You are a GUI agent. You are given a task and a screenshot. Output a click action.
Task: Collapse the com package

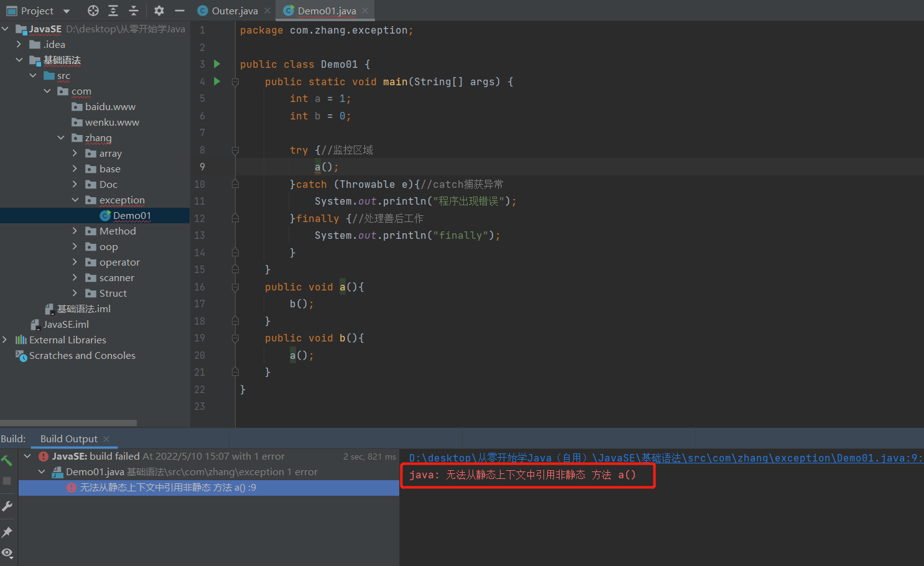point(47,91)
